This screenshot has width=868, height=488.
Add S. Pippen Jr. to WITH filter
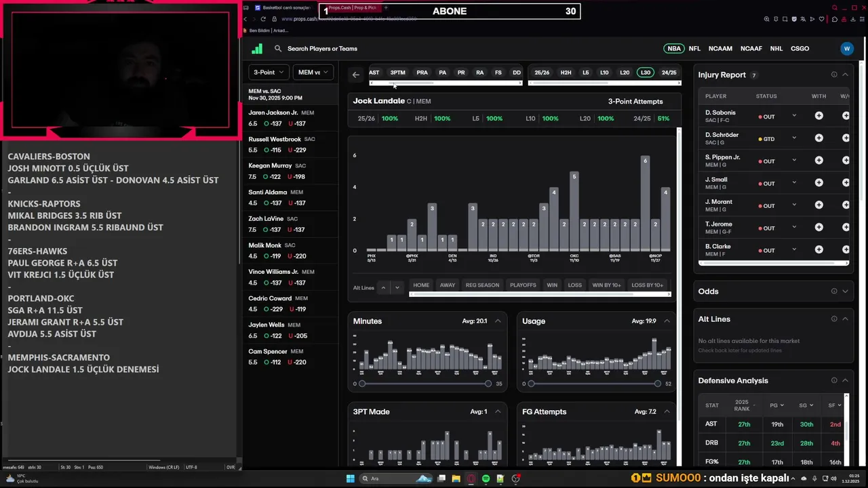819,161
